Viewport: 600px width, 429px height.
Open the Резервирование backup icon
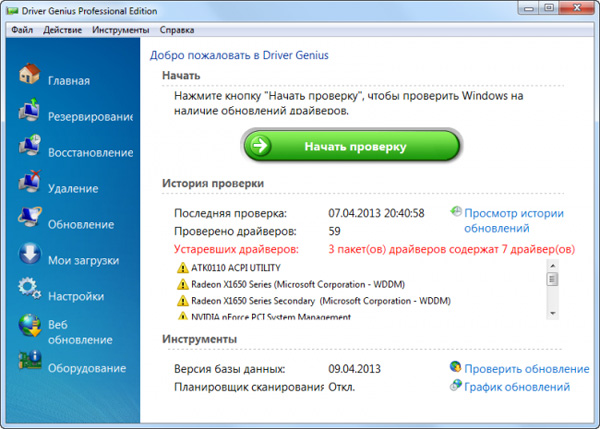pyautogui.click(x=28, y=115)
